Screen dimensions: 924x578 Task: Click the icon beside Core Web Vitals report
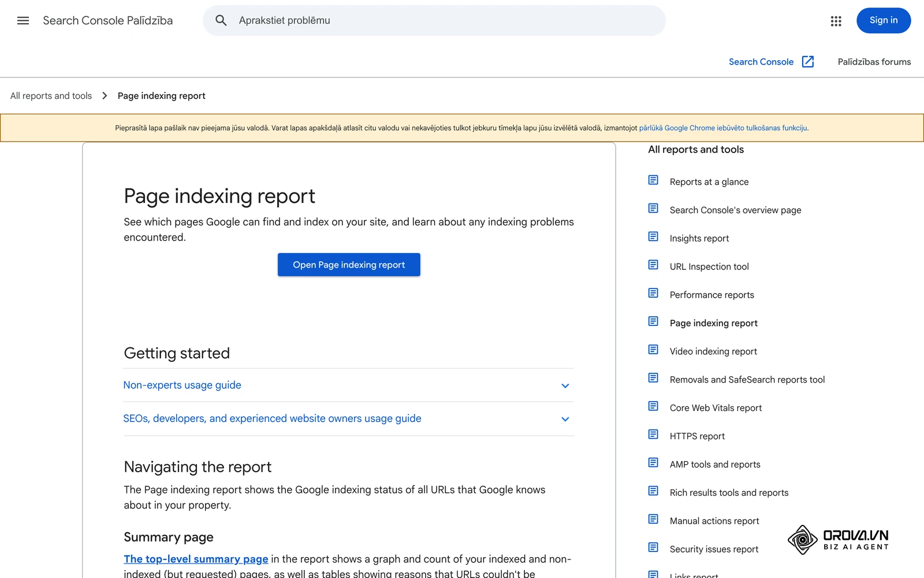(653, 407)
